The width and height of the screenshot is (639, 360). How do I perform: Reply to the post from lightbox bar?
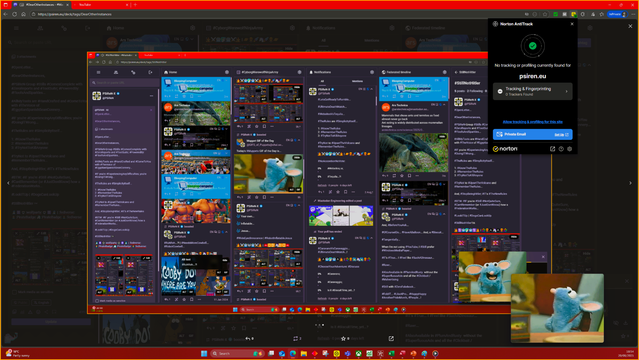(249, 338)
